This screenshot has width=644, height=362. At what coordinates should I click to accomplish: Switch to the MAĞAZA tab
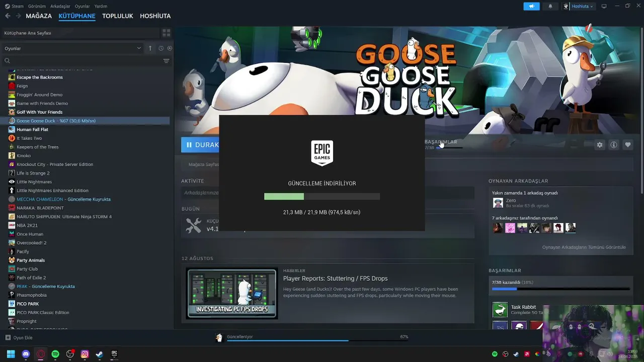pos(39,16)
